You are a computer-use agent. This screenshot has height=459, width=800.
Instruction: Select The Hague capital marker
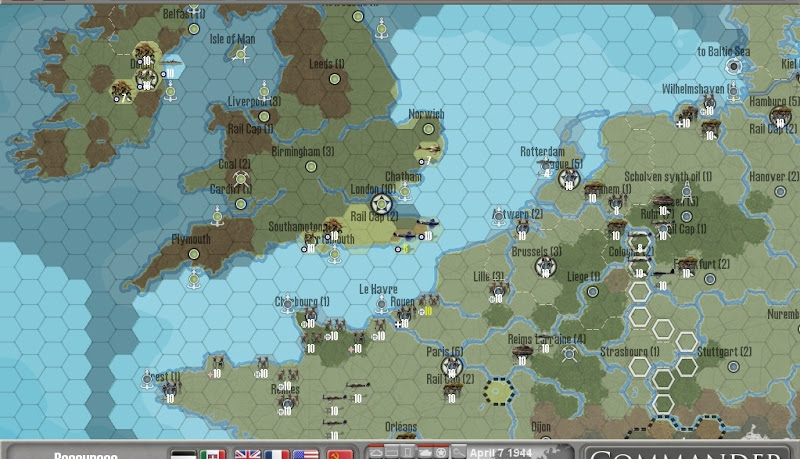pyautogui.click(x=569, y=180)
